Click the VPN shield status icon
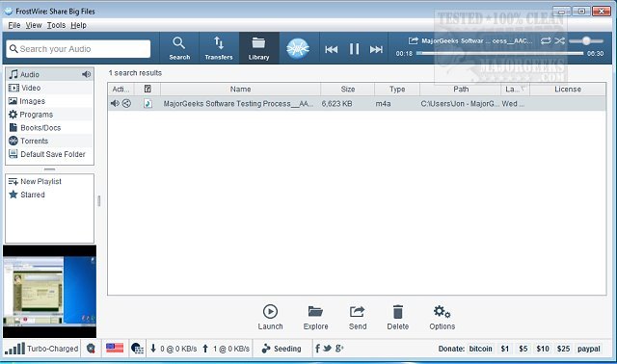Screen dimensions: 617x364 point(91,349)
